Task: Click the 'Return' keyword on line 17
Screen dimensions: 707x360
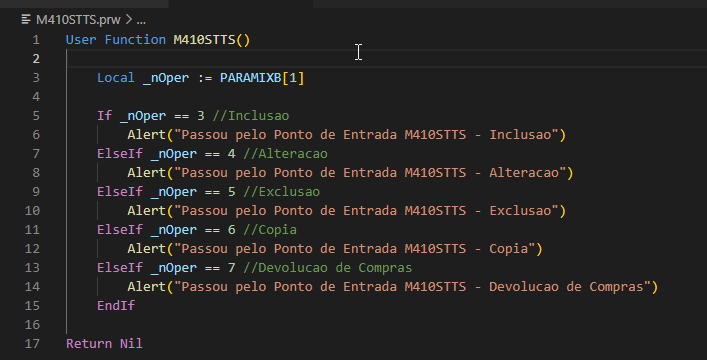Action: tap(89, 343)
